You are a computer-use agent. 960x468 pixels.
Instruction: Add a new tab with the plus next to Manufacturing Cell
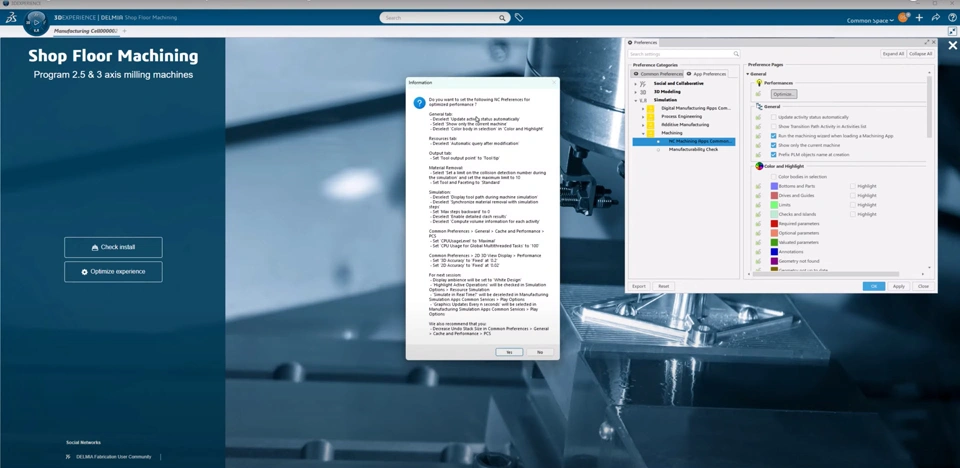coord(124,31)
